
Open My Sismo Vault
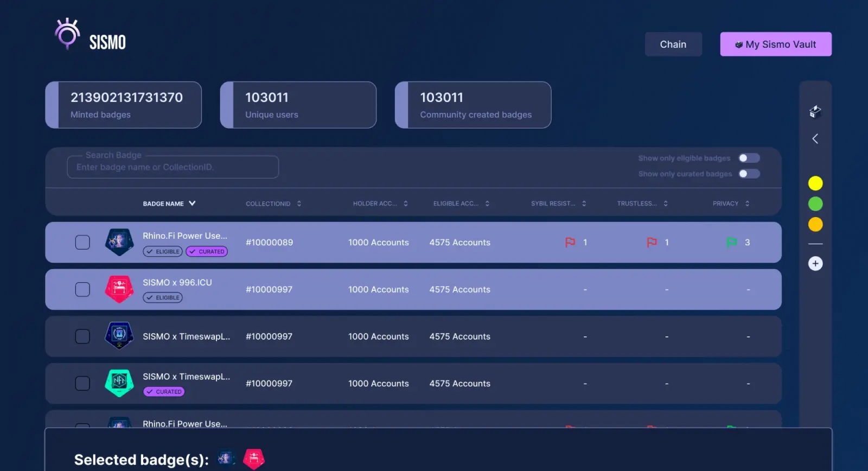(776, 44)
